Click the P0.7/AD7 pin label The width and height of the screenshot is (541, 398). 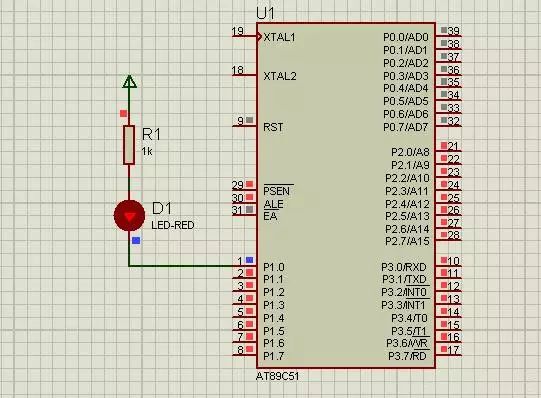[406, 127]
